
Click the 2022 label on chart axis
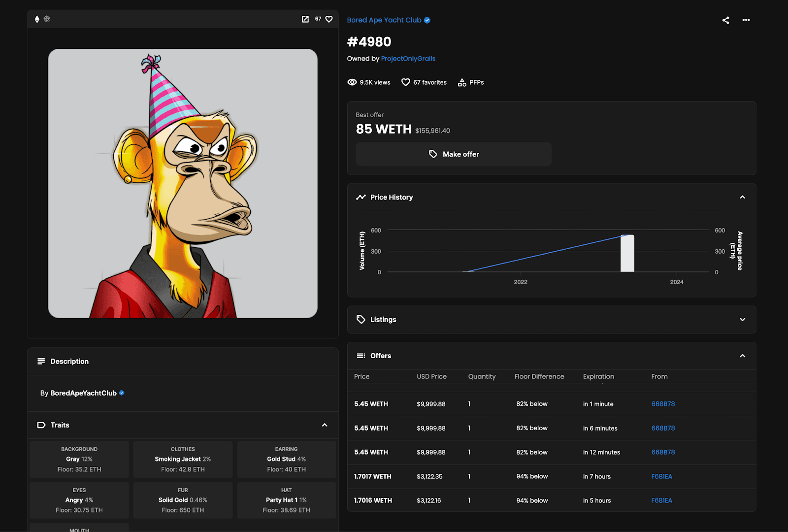(x=521, y=282)
